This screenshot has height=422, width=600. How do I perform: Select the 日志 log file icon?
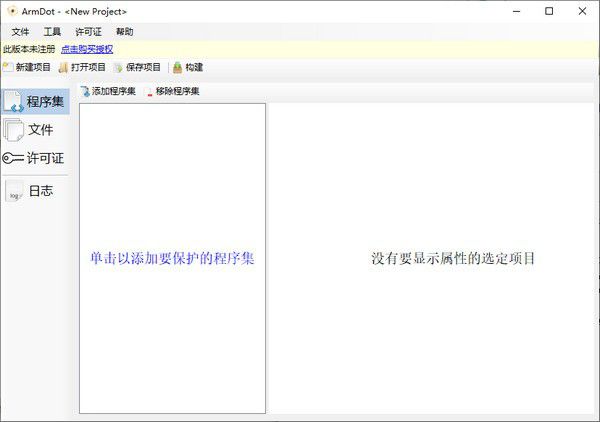(x=14, y=191)
